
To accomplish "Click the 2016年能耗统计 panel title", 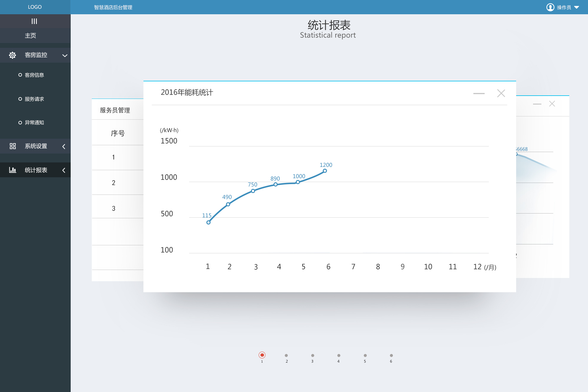I will click(x=187, y=93).
